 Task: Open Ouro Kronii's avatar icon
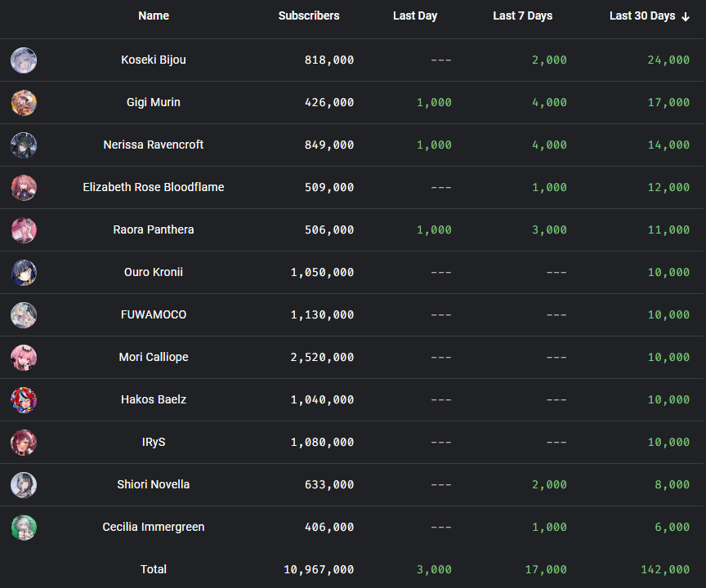24,273
